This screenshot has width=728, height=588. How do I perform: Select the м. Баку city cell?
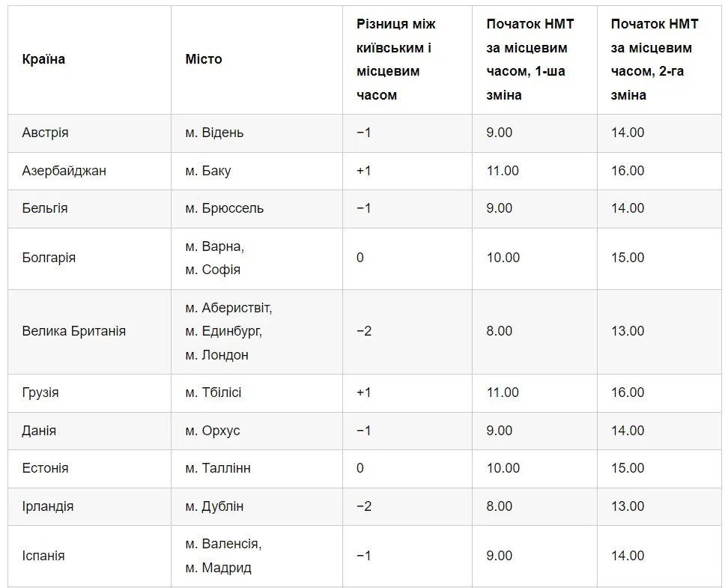point(208,171)
